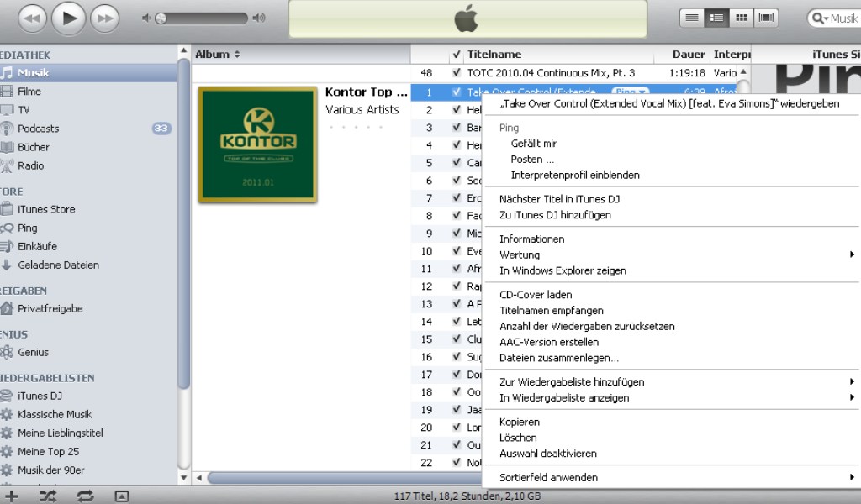The height and width of the screenshot is (504, 861).
Task: Choose wiedergeben for Take Over Control
Action: point(670,104)
